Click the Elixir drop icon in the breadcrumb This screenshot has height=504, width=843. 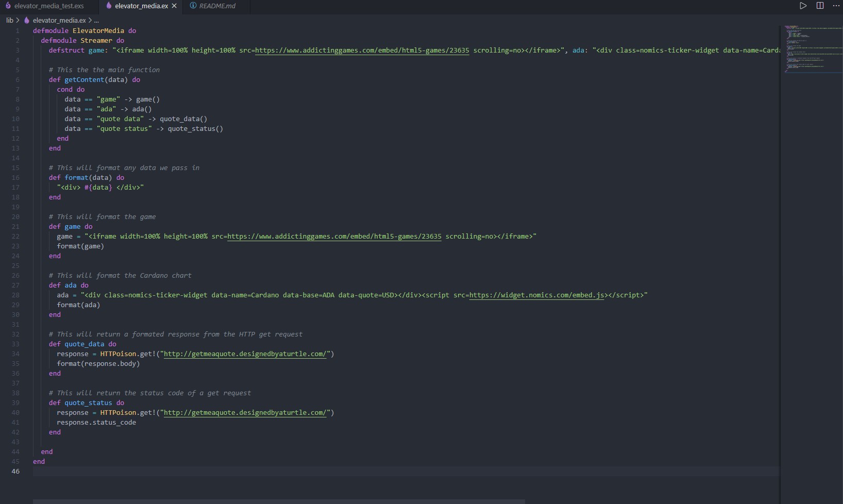pos(27,20)
